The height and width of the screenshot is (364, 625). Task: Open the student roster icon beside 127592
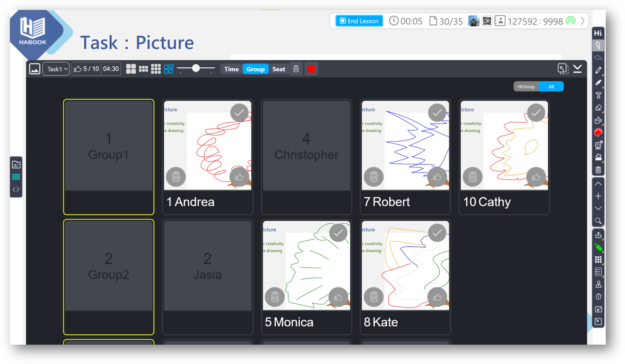(x=500, y=21)
